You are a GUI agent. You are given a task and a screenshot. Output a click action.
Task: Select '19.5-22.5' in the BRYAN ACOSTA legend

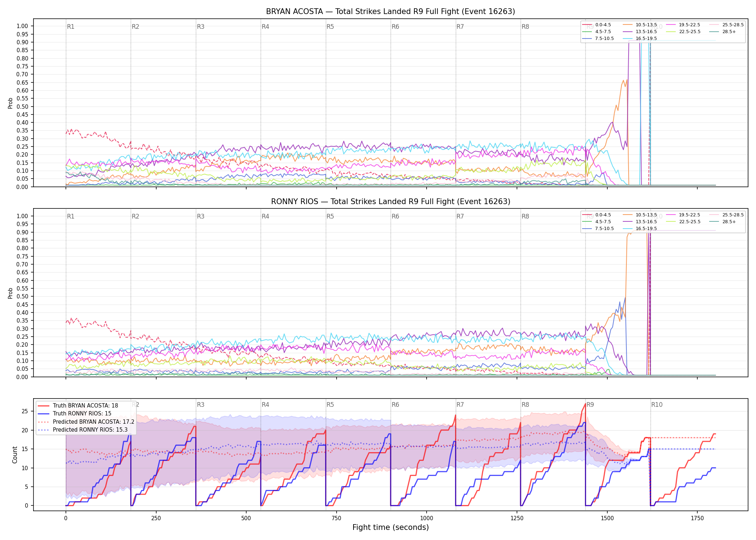[x=689, y=25]
